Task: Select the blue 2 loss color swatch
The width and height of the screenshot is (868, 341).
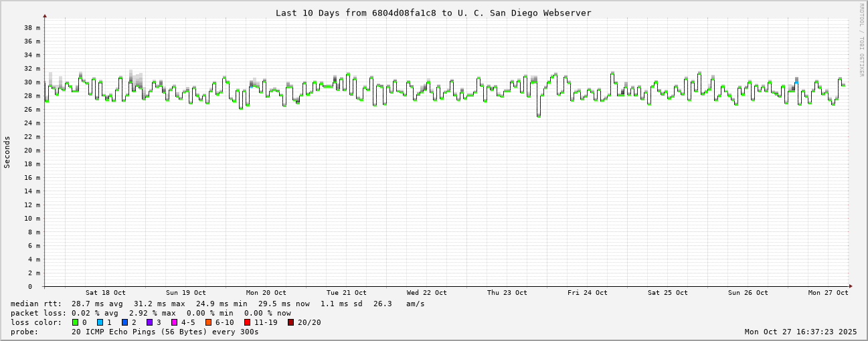Action: pyautogui.click(x=124, y=322)
